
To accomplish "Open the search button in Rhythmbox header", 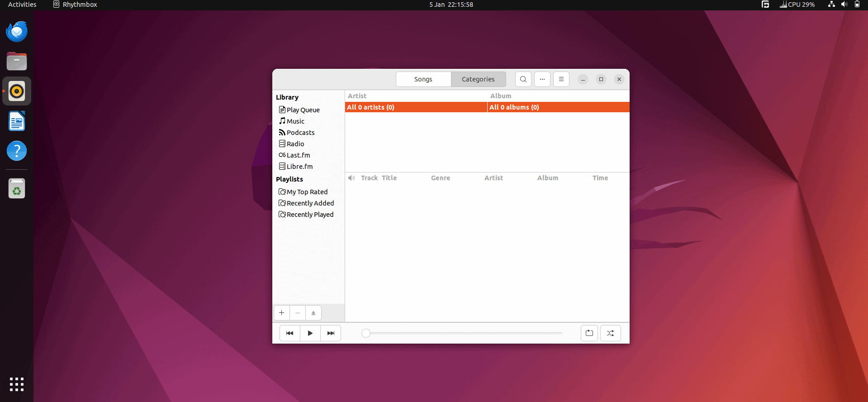I will coord(523,79).
